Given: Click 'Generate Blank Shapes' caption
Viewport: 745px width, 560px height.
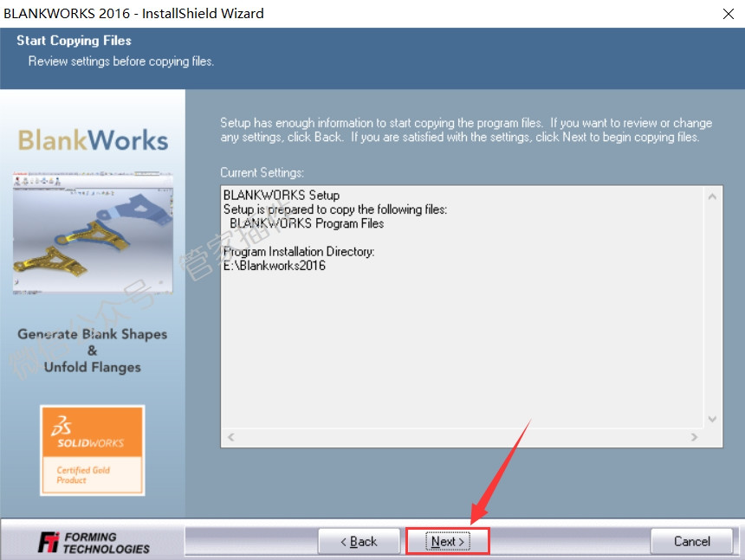Looking at the screenshot, I should pos(93,334).
